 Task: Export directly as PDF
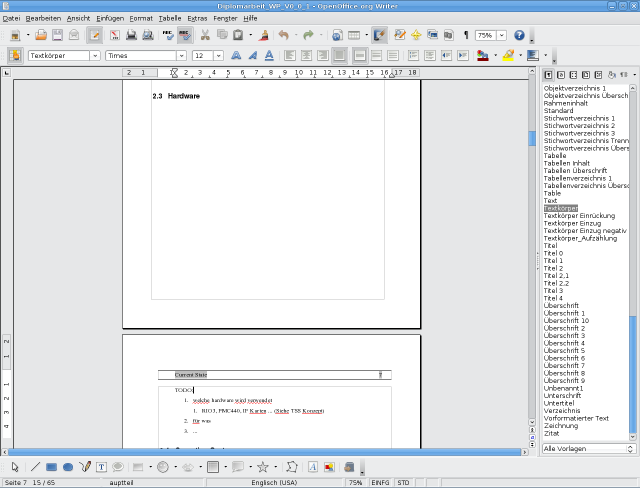(x=115, y=35)
